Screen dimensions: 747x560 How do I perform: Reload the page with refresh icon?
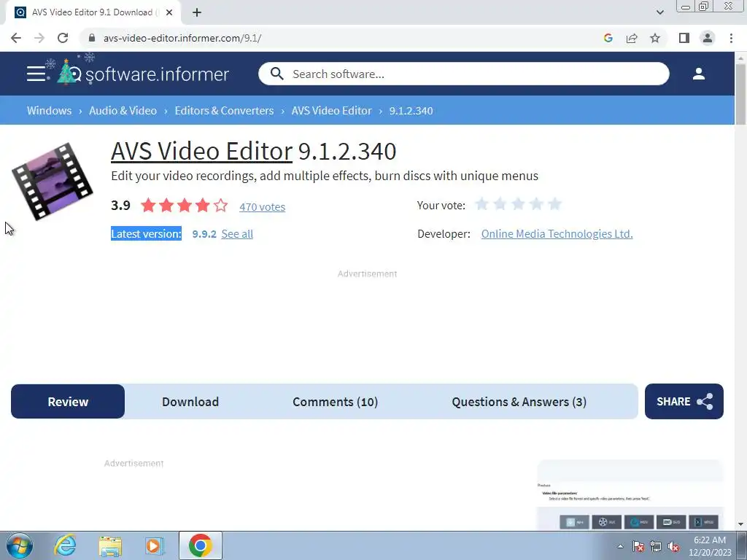63,38
